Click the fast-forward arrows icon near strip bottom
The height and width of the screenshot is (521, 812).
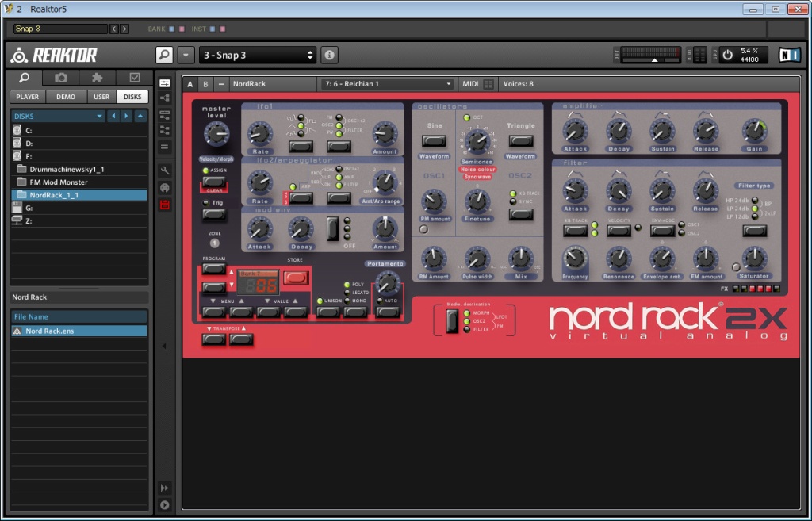[x=165, y=488]
